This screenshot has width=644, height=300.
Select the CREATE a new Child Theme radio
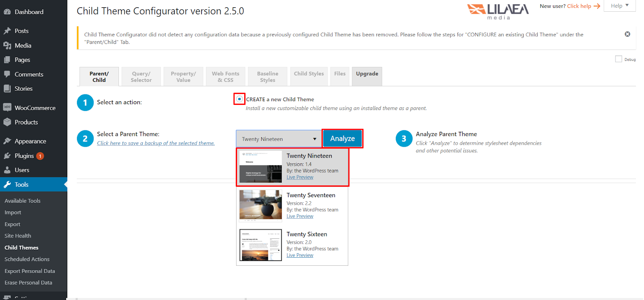pos(239,99)
